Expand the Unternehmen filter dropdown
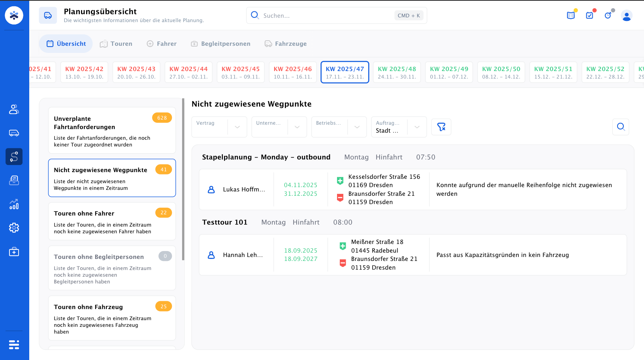Viewport: 644px width, 360px height. pos(279,127)
